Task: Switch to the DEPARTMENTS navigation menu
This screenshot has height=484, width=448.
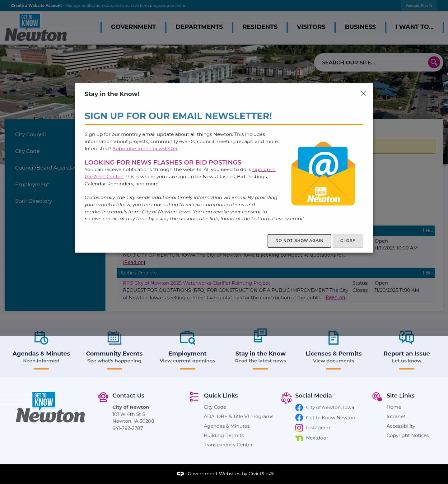Action: (x=199, y=27)
